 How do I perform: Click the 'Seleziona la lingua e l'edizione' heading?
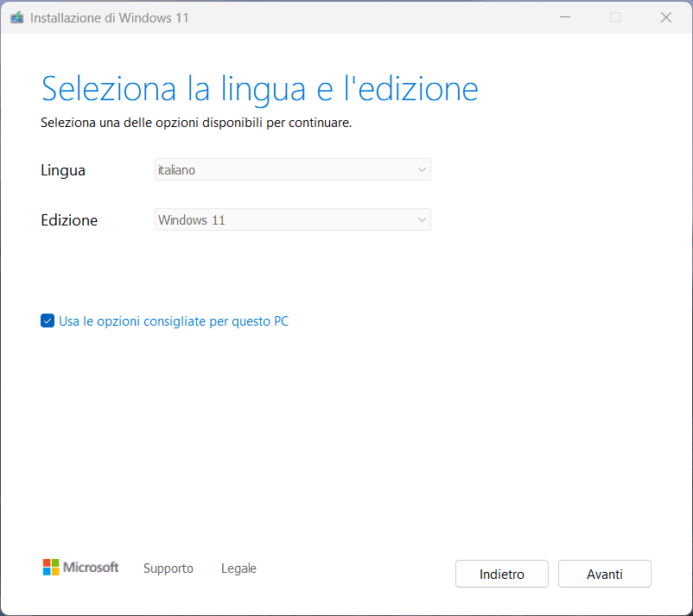click(259, 89)
